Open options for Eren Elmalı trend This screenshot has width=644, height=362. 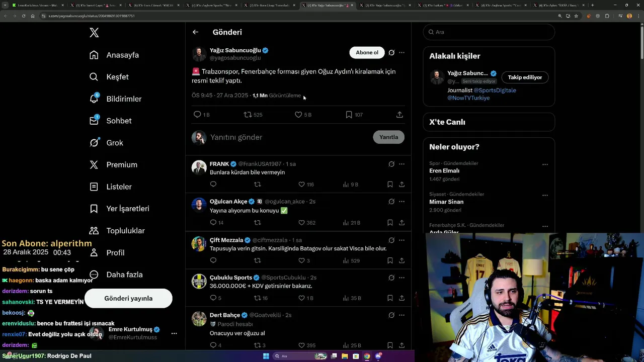pos(545,164)
